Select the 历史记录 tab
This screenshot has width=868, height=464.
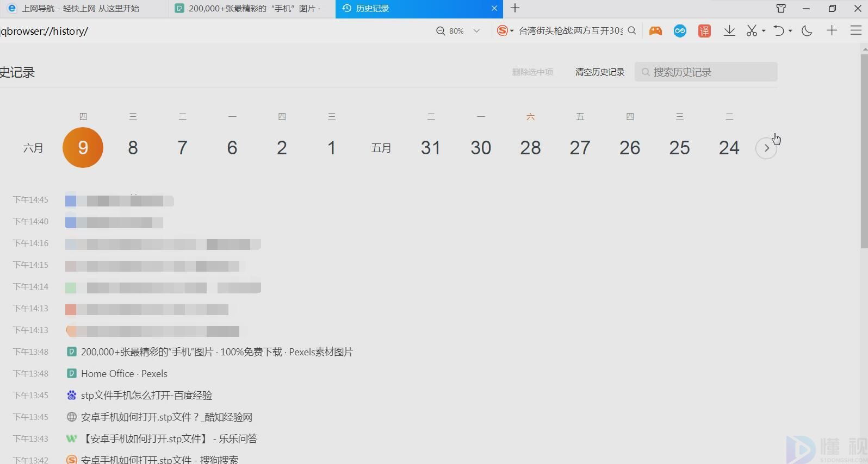pyautogui.click(x=419, y=9)
